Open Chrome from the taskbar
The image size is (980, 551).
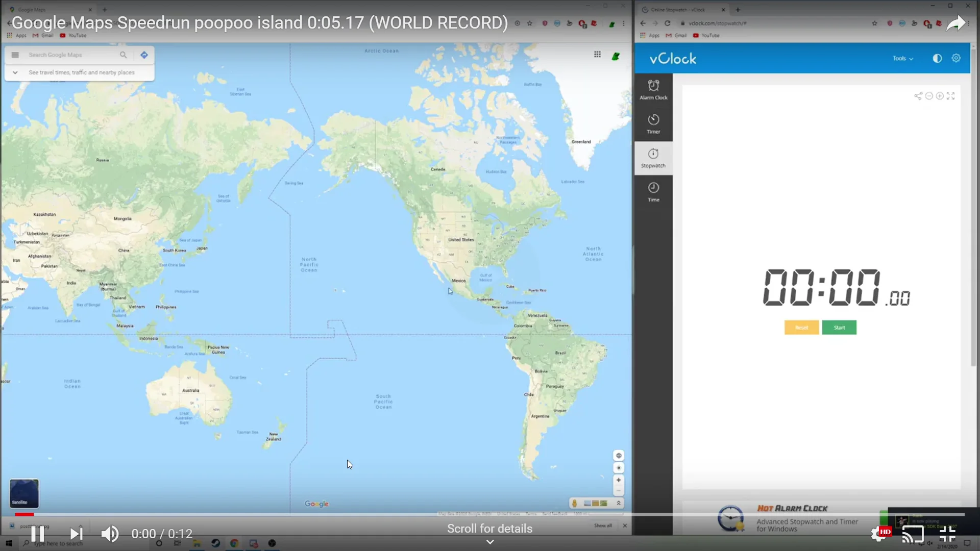[x=234, y=543]
